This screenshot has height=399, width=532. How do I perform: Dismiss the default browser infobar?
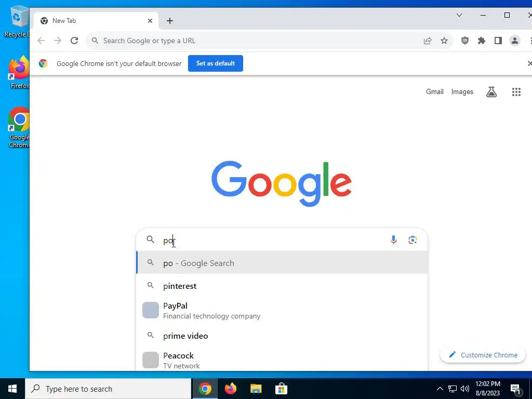(x=529, y=63)
